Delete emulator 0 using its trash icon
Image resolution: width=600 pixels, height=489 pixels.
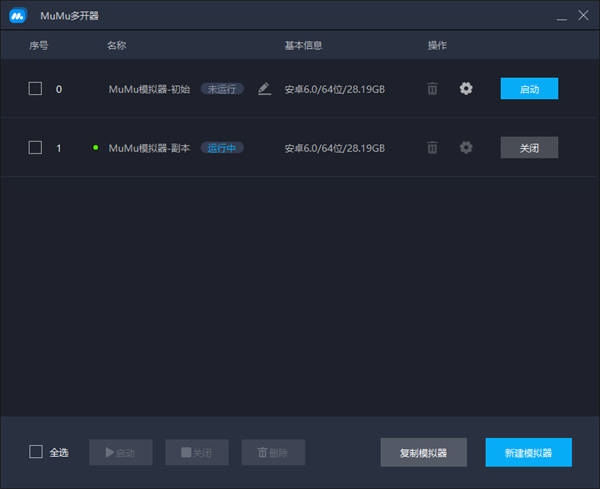[x=432, y=89]
